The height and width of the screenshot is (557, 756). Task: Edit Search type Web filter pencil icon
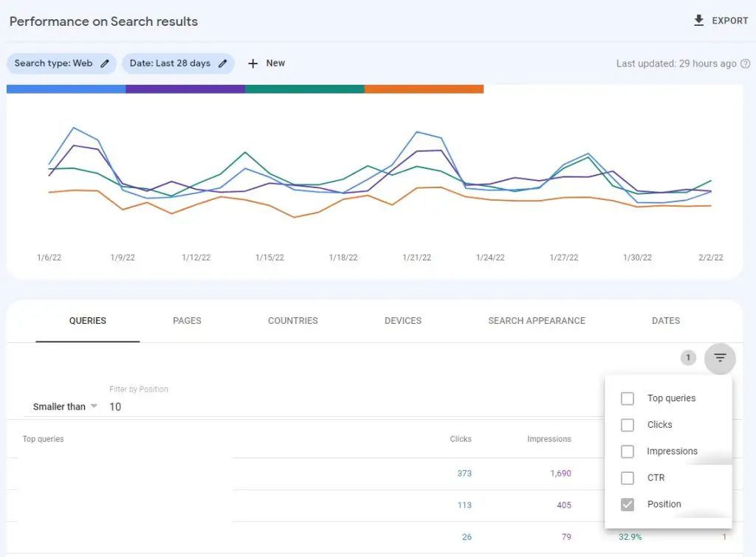tap(105, 63)
